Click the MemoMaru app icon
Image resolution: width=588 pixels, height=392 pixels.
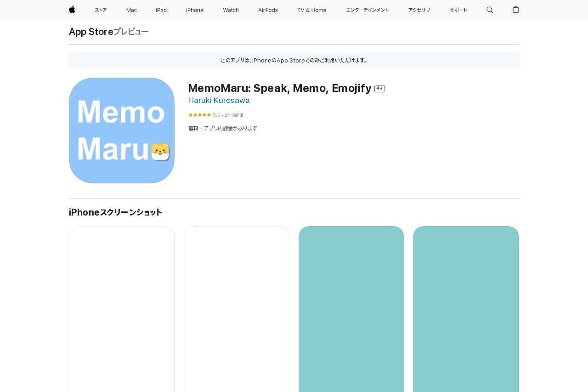tap(122, 131)
